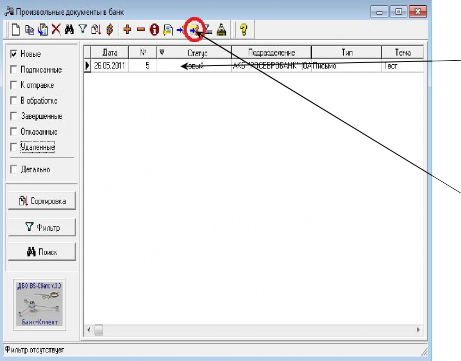
Task: Click the yellow document view icon
Action: point(168,30)
